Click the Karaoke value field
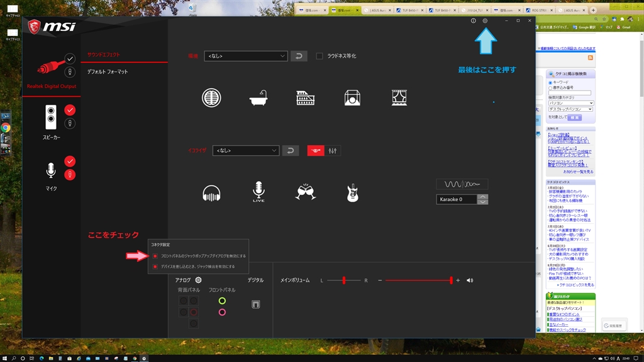The height and width of the screenshot is (362, 644). (x=457, y=199)
